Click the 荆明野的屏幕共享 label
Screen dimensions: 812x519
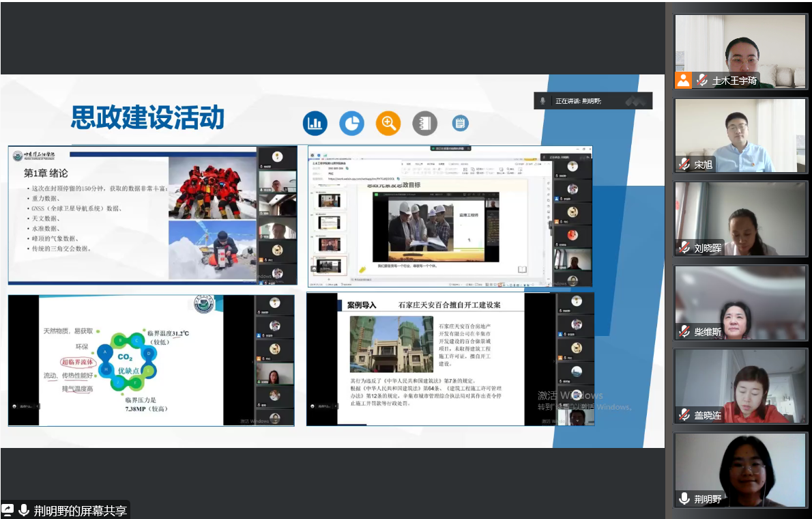point(81,510)
